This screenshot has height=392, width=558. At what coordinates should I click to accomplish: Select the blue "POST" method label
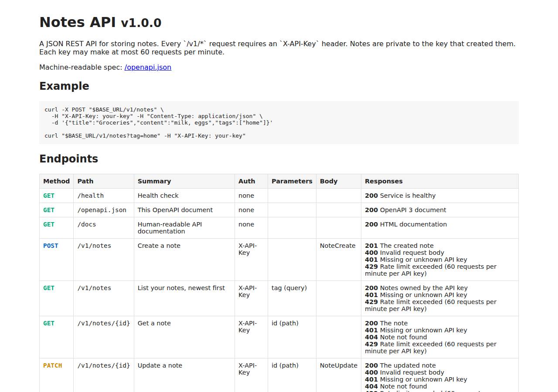51,246
